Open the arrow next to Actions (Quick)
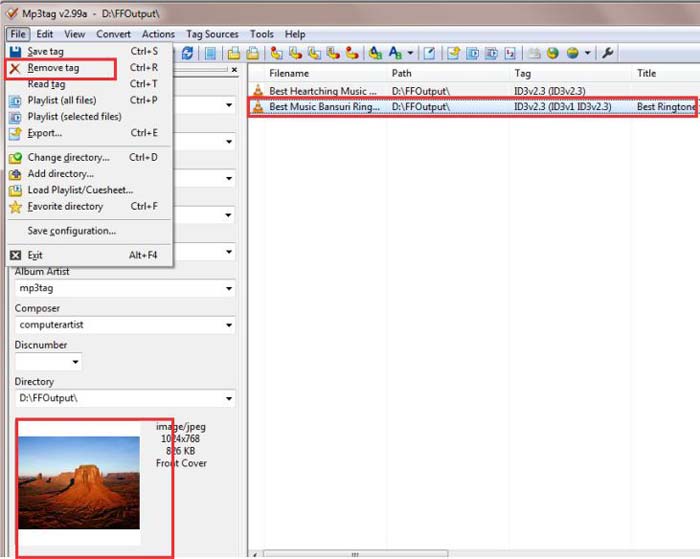Screen dimensions: 700x559 pos(410,53)
